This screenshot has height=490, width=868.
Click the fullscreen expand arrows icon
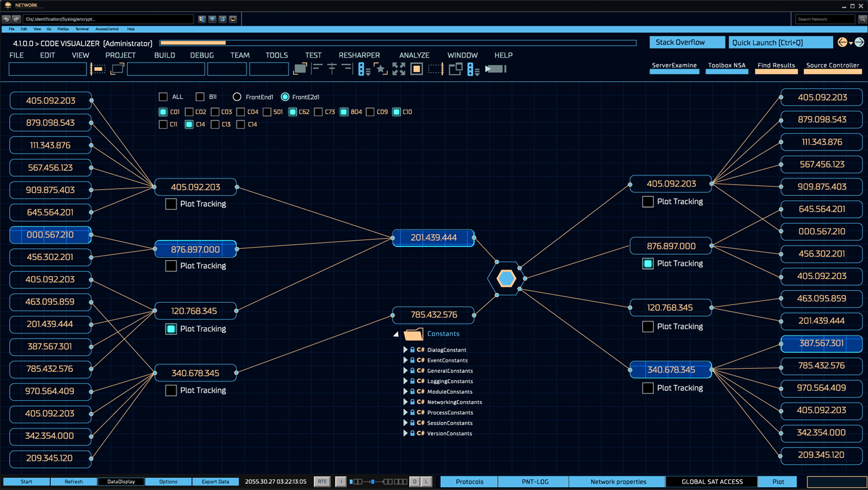coord(398,69)
